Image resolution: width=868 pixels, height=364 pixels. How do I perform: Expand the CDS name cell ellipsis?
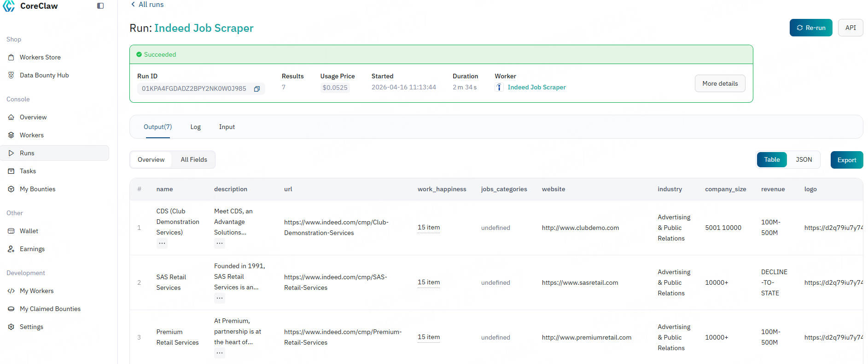click(x=162, y=243)
